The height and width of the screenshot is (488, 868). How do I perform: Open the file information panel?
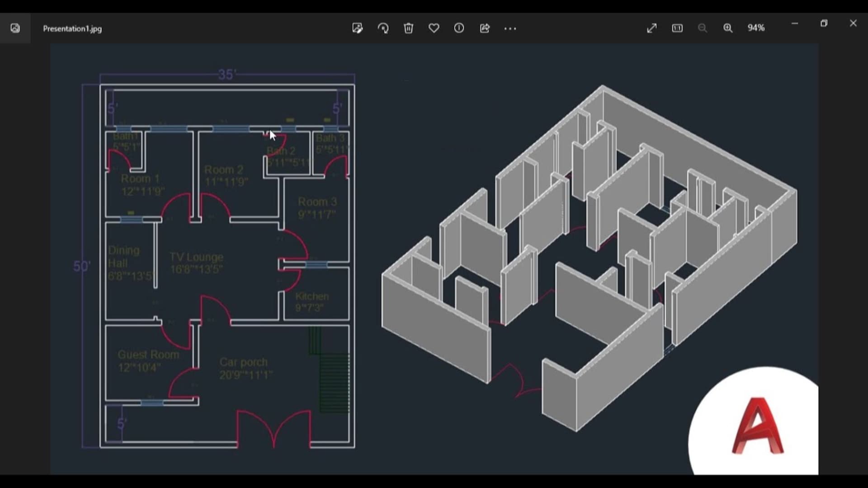click(x=459, y=28)
